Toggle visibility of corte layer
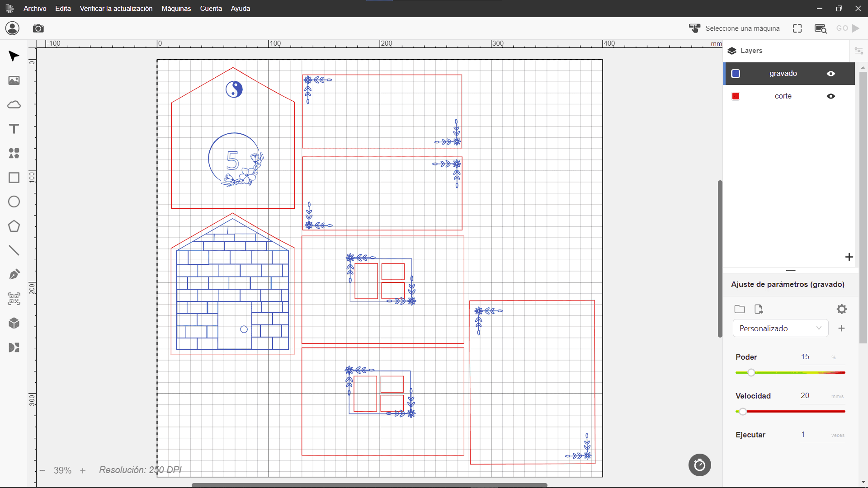This screenshot has height=488, width=868. click(831, 96)
